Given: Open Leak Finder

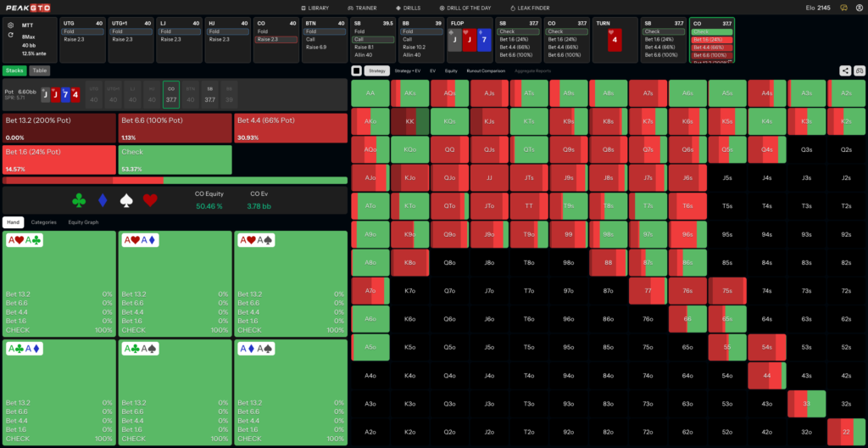Looking at the screenshot, I should pyautogui.click(x=528, y=8).
